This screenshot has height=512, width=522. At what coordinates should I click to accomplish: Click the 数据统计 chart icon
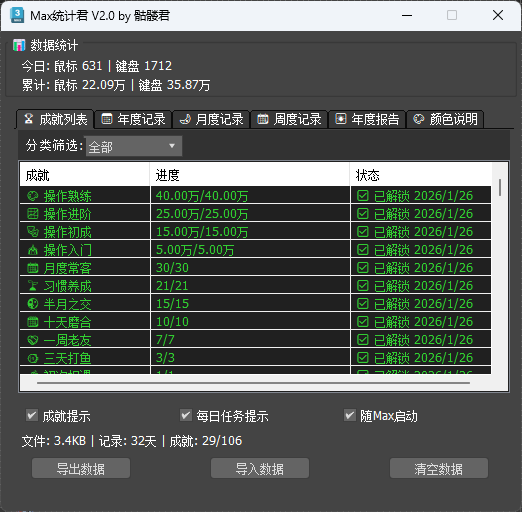pos(19,45)
